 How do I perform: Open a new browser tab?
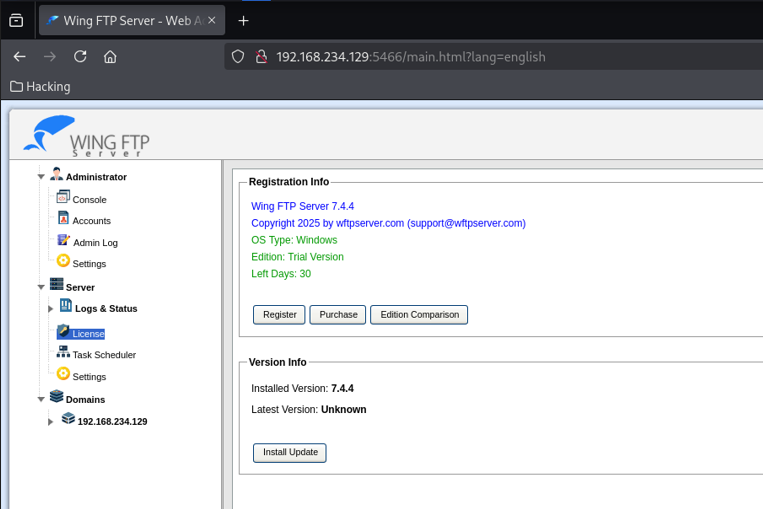(243, 20)
